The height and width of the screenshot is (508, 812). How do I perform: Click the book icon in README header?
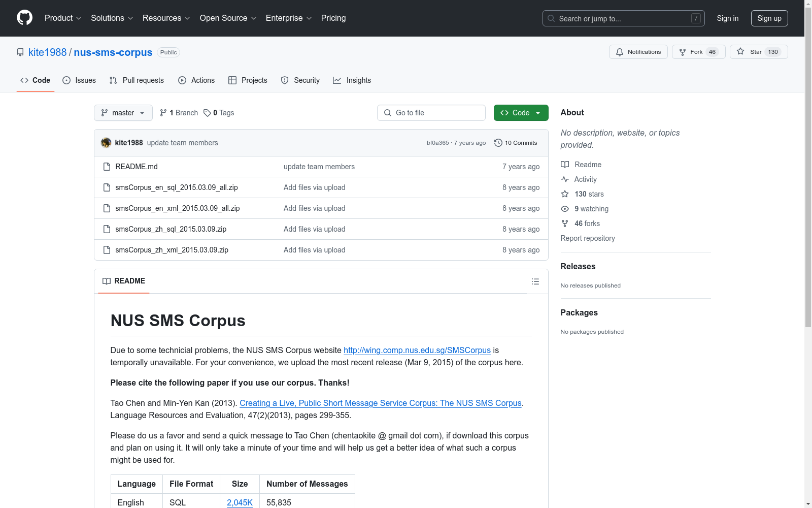(107, 281)
